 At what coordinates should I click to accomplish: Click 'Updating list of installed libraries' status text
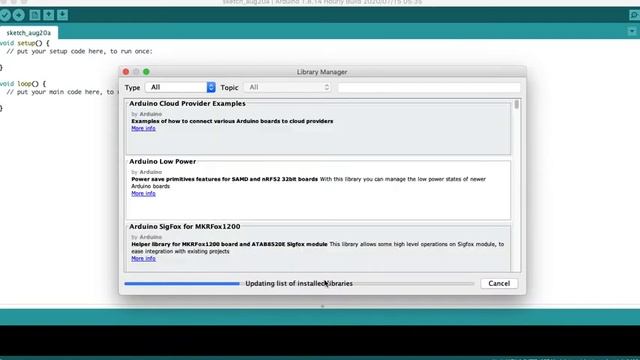tap(299, 284)
